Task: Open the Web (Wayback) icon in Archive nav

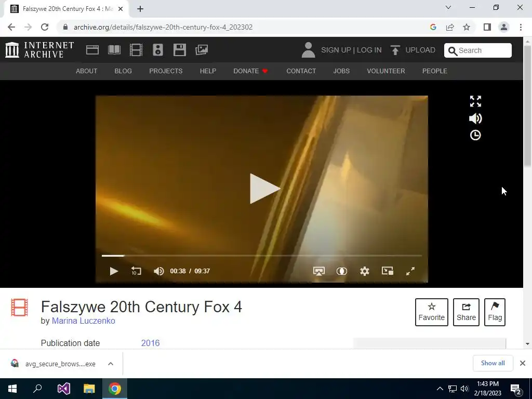Action: tap(92, 50)
